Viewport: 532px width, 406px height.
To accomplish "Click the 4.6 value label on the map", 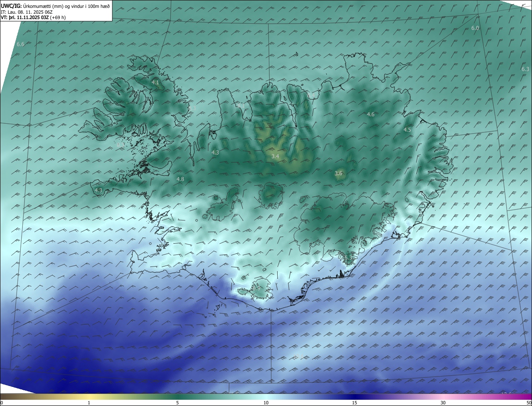I will click(371, 114).
